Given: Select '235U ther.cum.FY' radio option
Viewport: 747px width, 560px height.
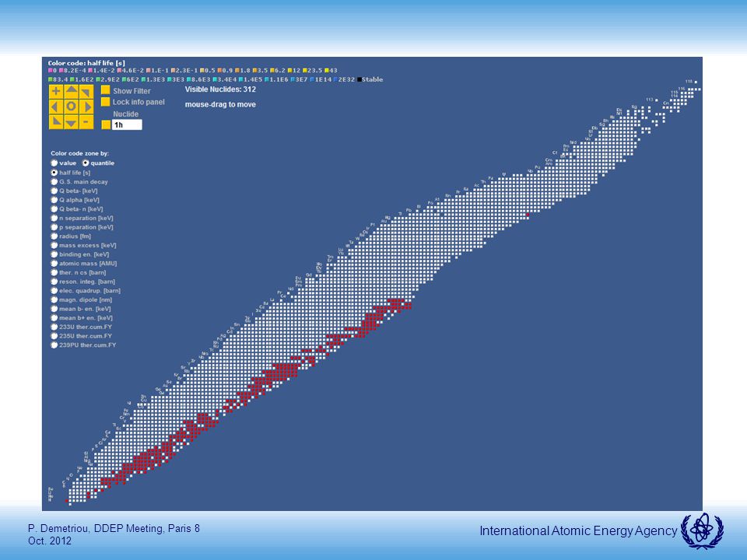Looking at the screenshot, I should [x=54, y=336].
